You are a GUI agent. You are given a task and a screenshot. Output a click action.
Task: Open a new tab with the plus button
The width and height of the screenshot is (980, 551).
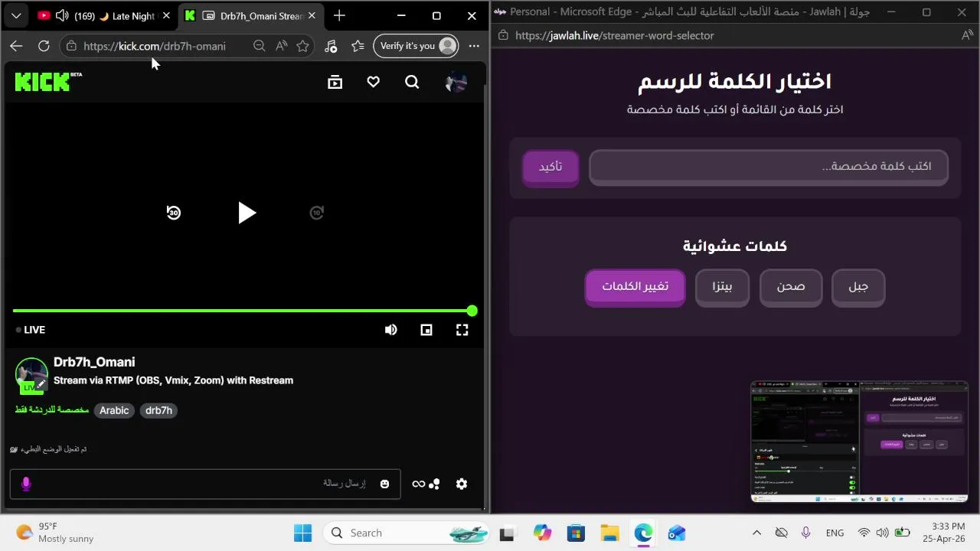coord(339,15)
